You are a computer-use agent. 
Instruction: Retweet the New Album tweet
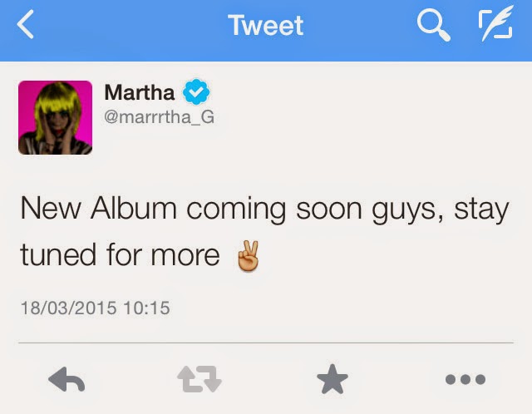coord(199,379)
